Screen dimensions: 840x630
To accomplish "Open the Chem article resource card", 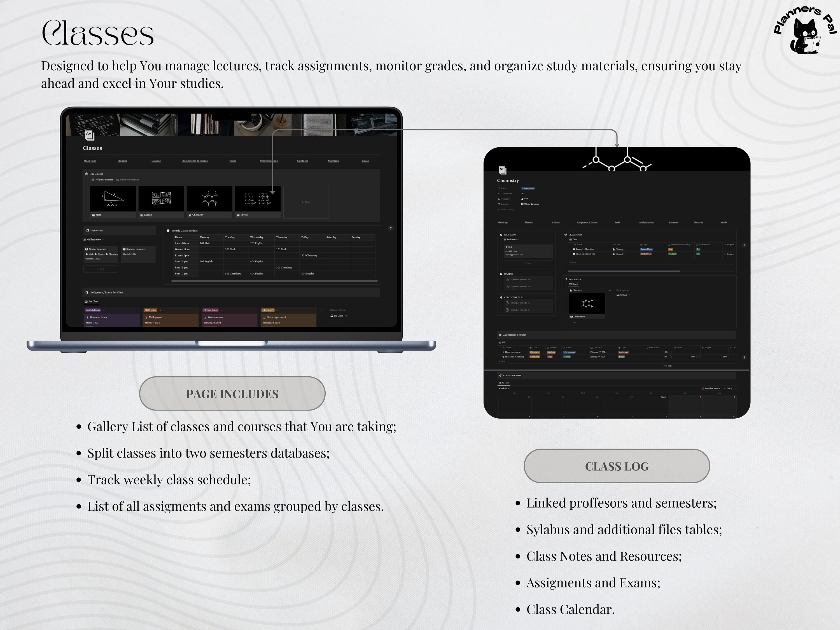I will (x=587, y=306).
